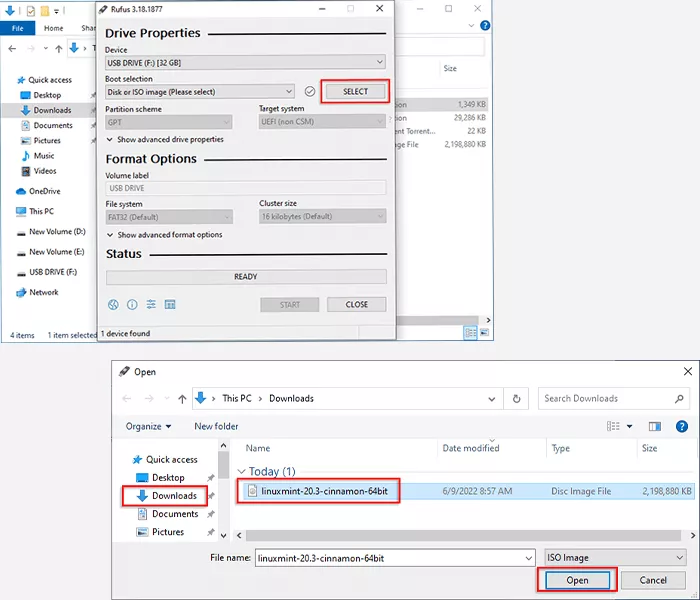Switch Explorer to details view icon
The image size is (700, 600).
point(470,333)
